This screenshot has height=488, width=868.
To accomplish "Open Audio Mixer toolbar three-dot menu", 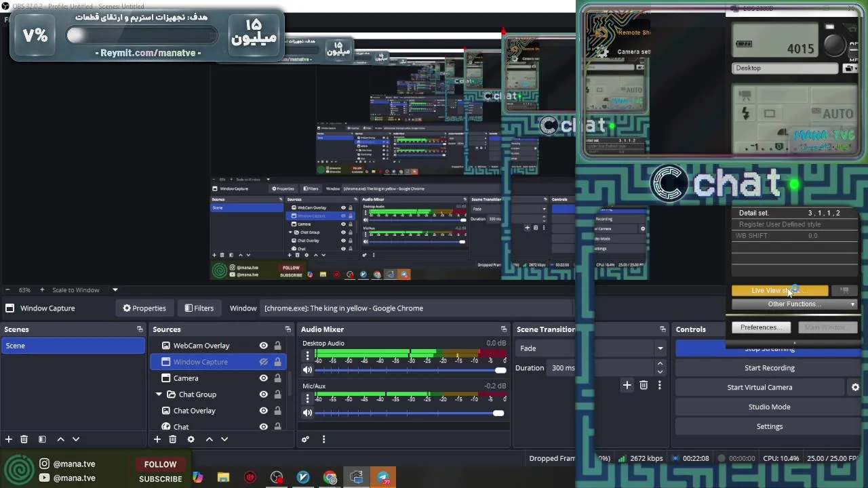I will coord(323,439).
